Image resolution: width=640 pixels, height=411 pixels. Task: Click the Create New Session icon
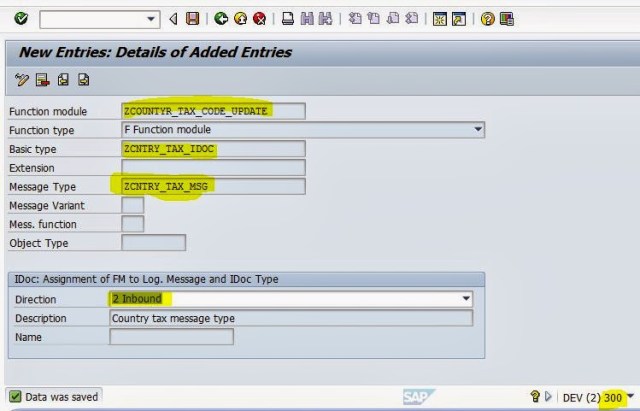tap(440, 19)
